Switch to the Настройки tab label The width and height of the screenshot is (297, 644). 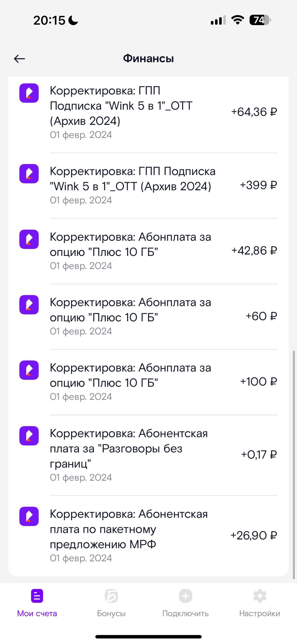260,614
